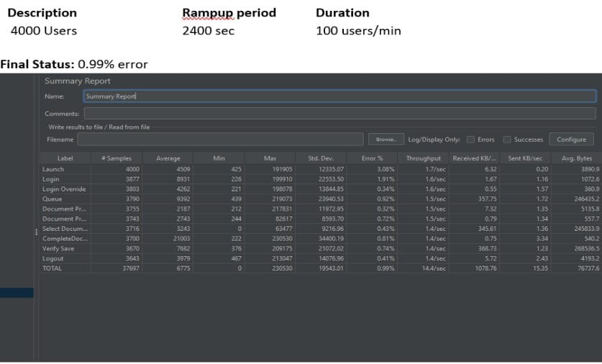
Task: Click the 100 users/min text
Action: coord(359,31)
